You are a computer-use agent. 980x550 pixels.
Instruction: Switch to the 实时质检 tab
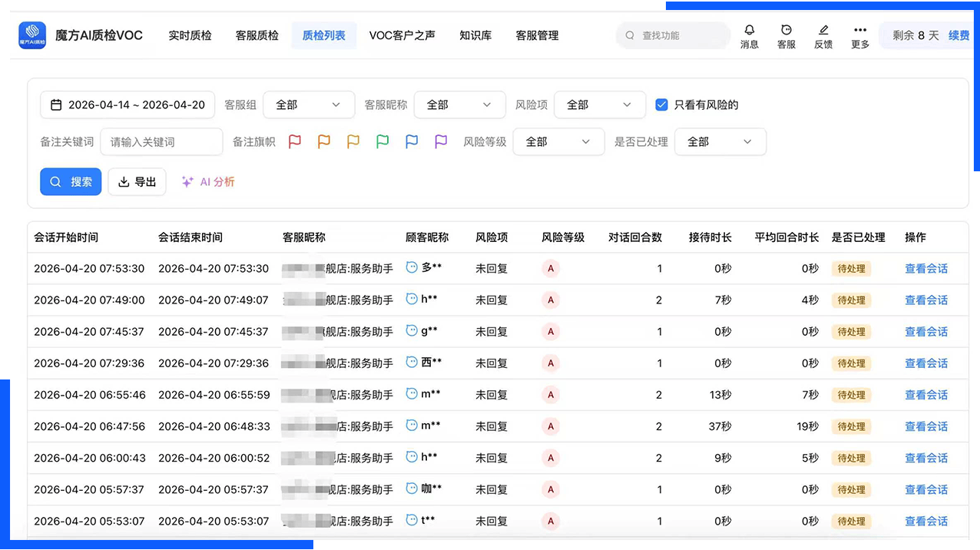pyautogui.click(x=190, y=35)
